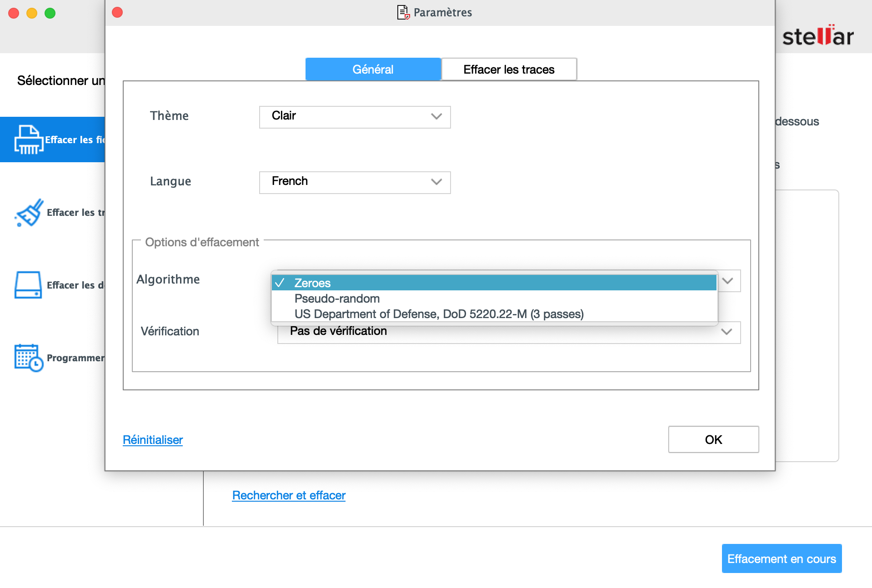
Task: Click the Sélectionner un heading text
Action: coord(61,80)
